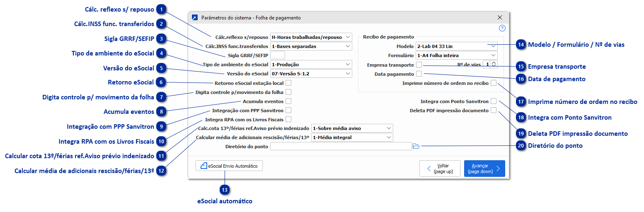
Task: Click the help question mark icon
Action: pos(502,28)
